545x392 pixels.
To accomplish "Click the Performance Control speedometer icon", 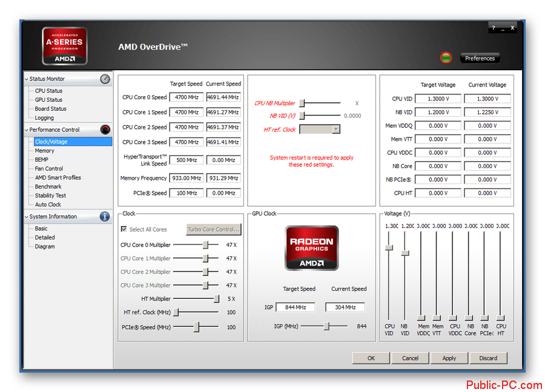I will point(105,129).
